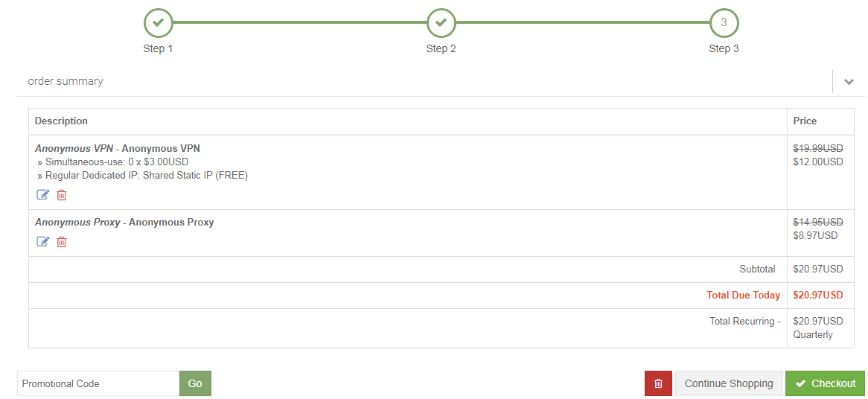Click the Description column header
The width and height of the screenshot is (868, 399).
coord(61,121)
